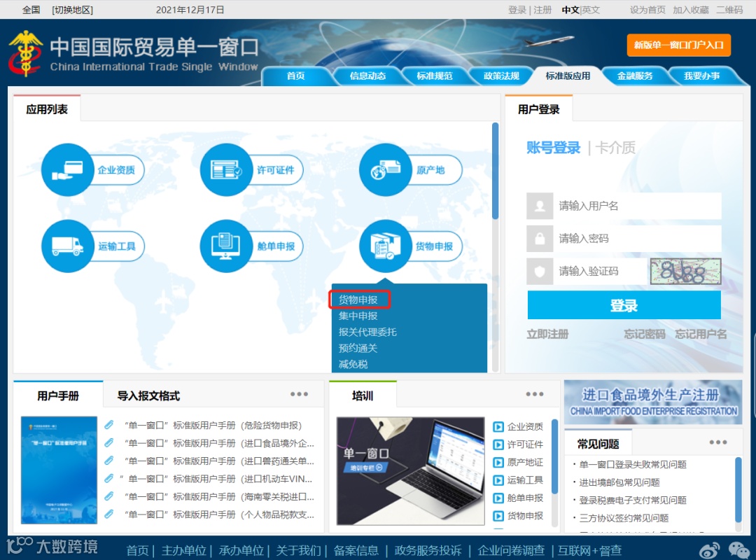Click the blue 登录 button
This screenshot has height=560, width=756.
pyautogui.click(x=624, y=304)
